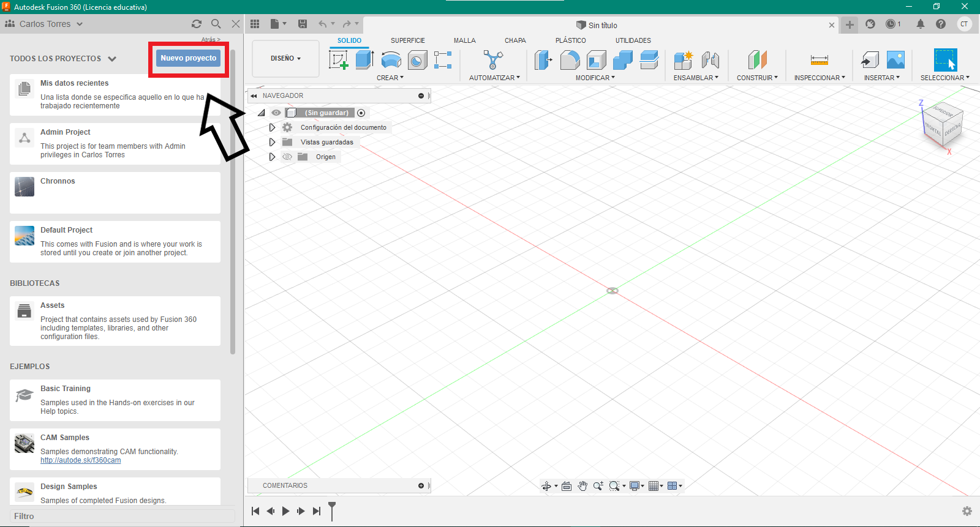
Task: Activate the (Sin guardar) component radio button
Action: click(x=361, y=113)
